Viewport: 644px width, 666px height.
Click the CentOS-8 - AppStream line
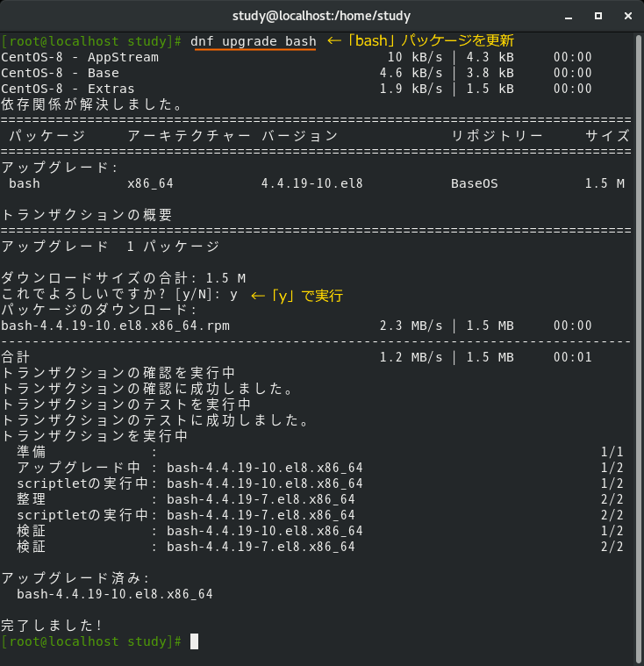[x=297, y=57]
